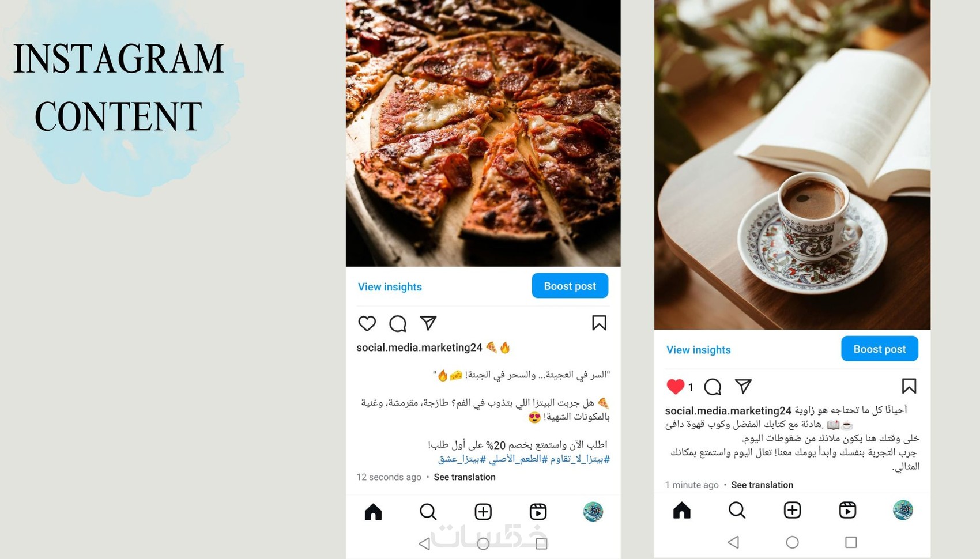Screen dimensions: 980x559
Task: Go to Home tab in left phone
Action: [373, 512]
